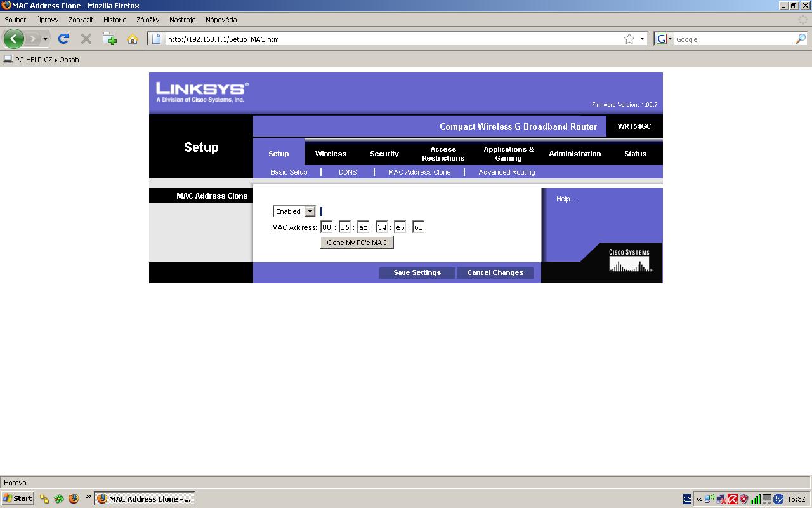
Task: Launch Firefox from the quick-launch icon
Action: pyautogui.click(x=73, y=498)
